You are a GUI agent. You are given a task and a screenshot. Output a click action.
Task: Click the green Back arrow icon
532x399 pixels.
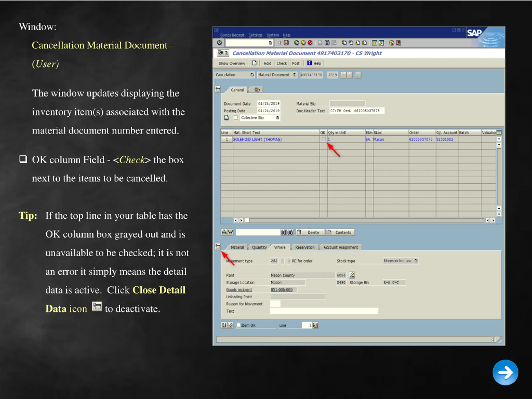[x=297, y=43]
